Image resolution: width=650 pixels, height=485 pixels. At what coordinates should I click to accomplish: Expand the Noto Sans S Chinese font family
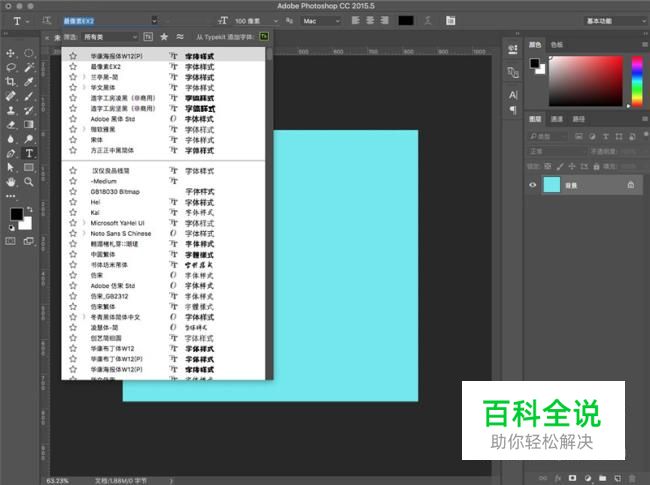click(83, 233)
